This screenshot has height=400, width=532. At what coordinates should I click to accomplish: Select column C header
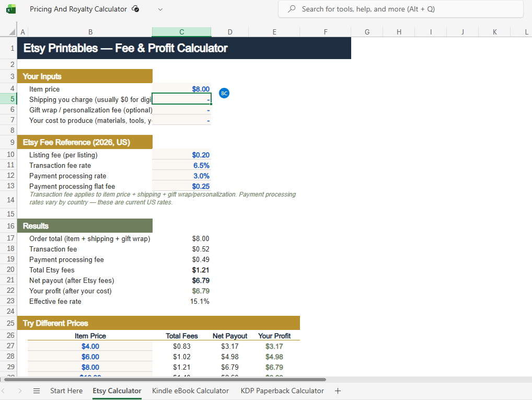(x=181, y=32)
